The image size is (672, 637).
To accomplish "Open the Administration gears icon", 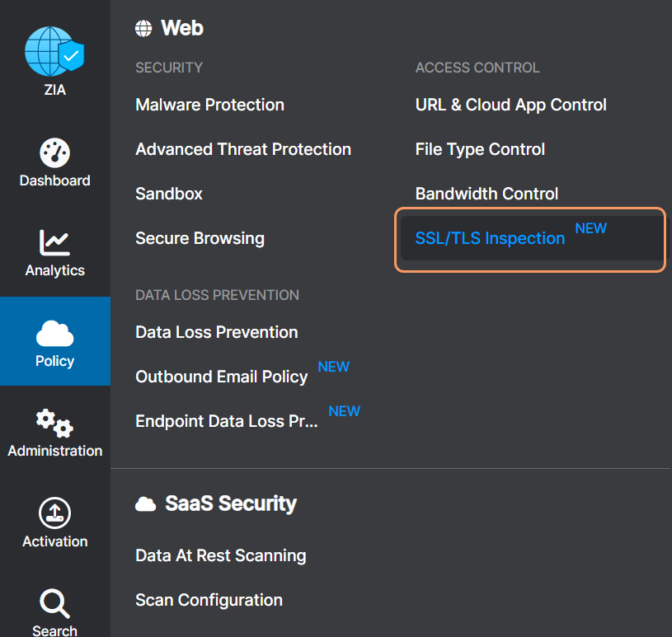I will point(54,424).
